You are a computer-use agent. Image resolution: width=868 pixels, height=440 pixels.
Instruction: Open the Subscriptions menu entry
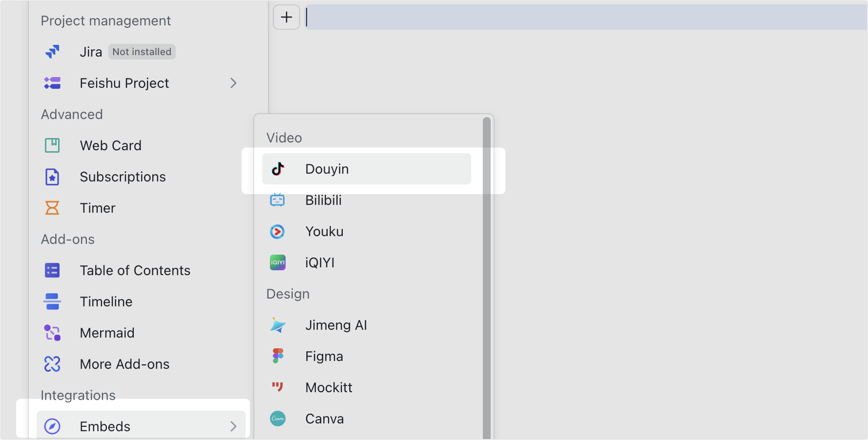142,177
